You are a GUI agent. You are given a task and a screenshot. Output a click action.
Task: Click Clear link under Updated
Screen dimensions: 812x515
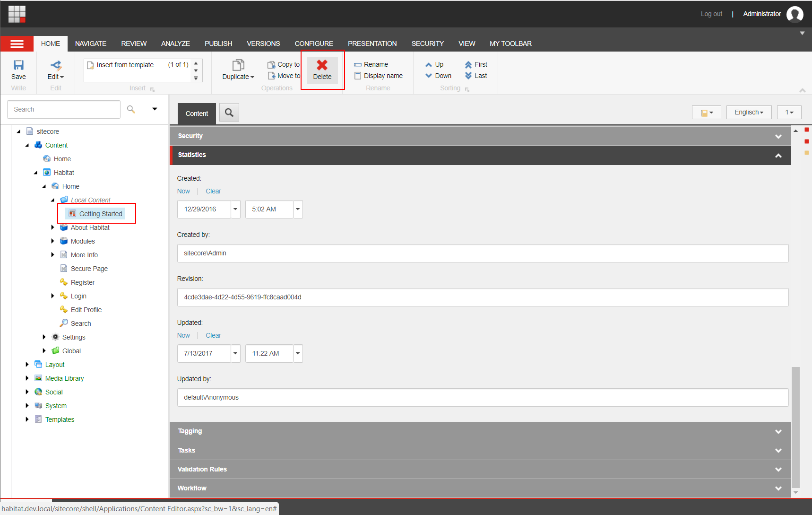click(213, 335)
